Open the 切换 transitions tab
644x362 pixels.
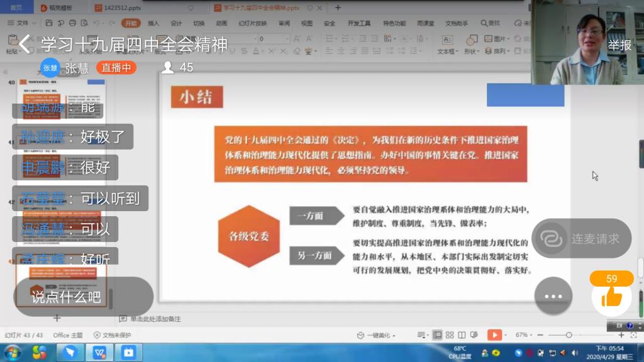pos(199,23)
